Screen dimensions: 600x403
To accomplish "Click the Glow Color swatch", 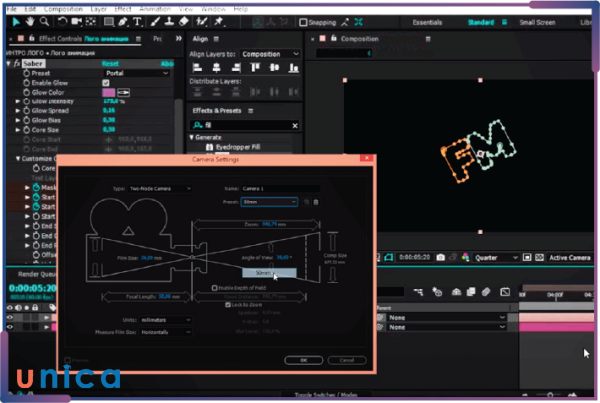I will pyautogui.click(x=110, y=92).
